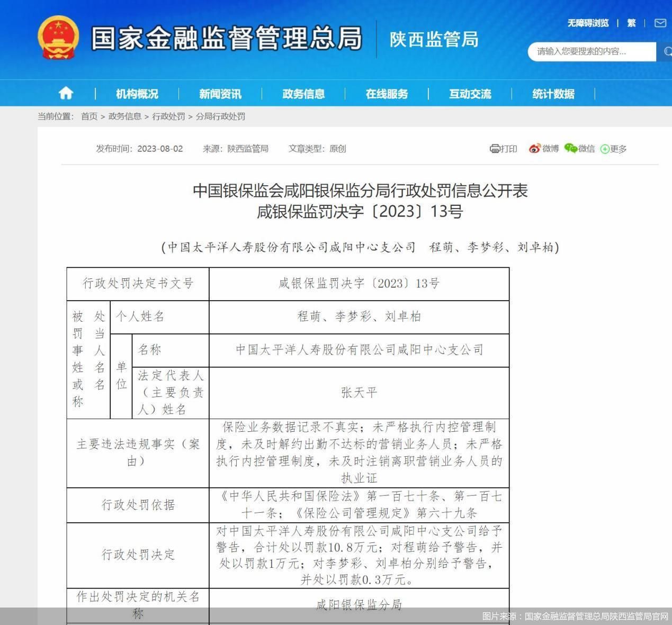Image resolution: width=672 pixels, height=625 pixels.
Task: Open the 行政处罚 breadcrumb link
Action: 169,116
